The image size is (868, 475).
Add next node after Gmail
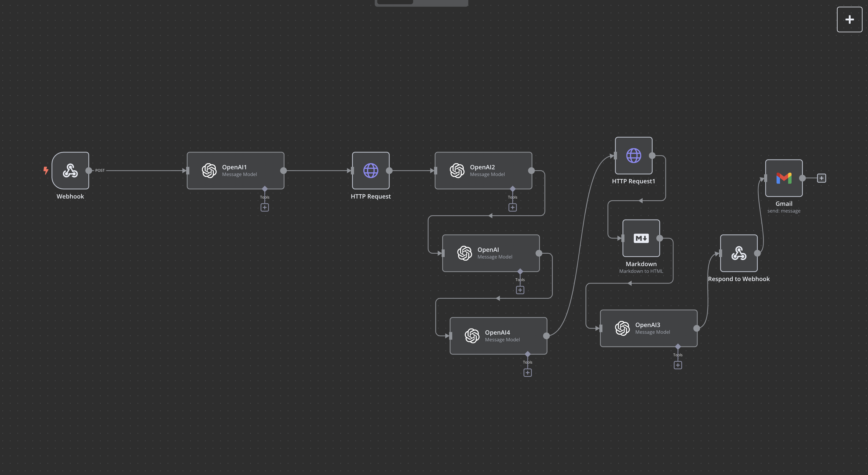tap(821, 178)
